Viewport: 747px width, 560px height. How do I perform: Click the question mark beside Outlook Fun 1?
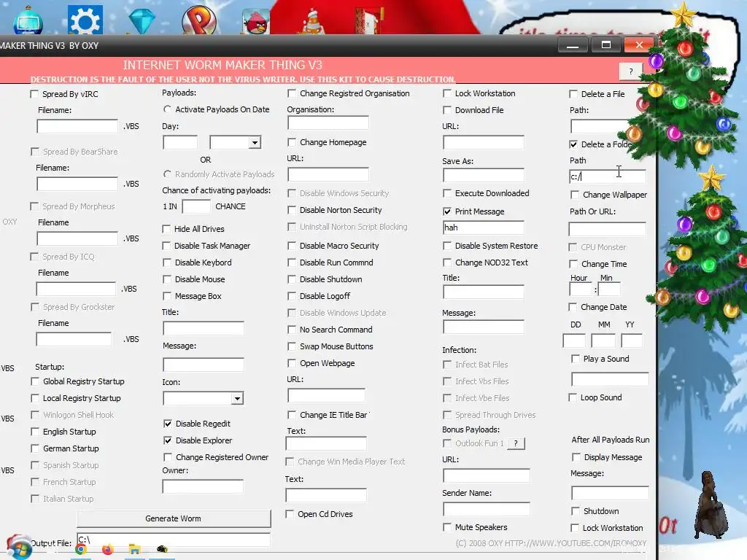(516, 443)
